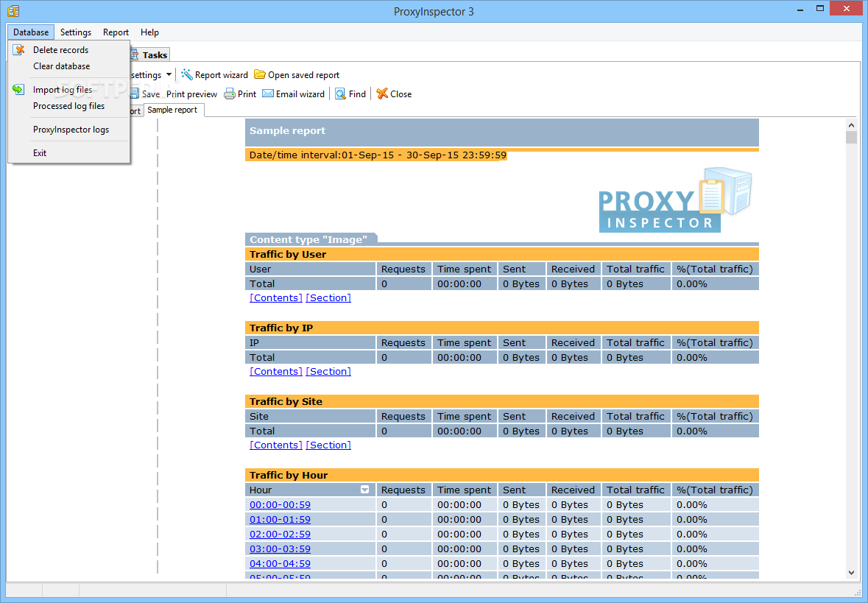
Task: Open the 02:00-02:59 hour link
Action: (x=280, y=535)
